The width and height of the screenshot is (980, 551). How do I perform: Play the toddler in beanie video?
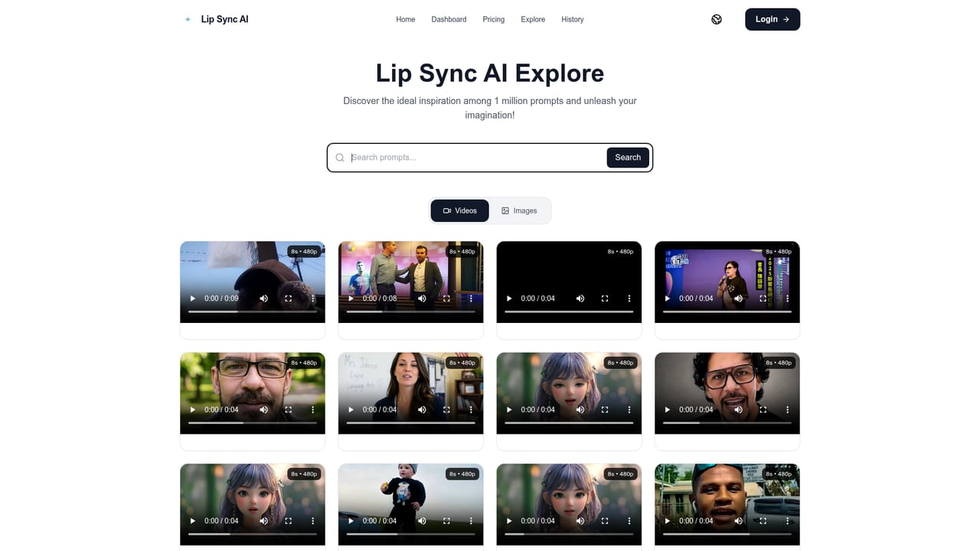tap(351, 520)
